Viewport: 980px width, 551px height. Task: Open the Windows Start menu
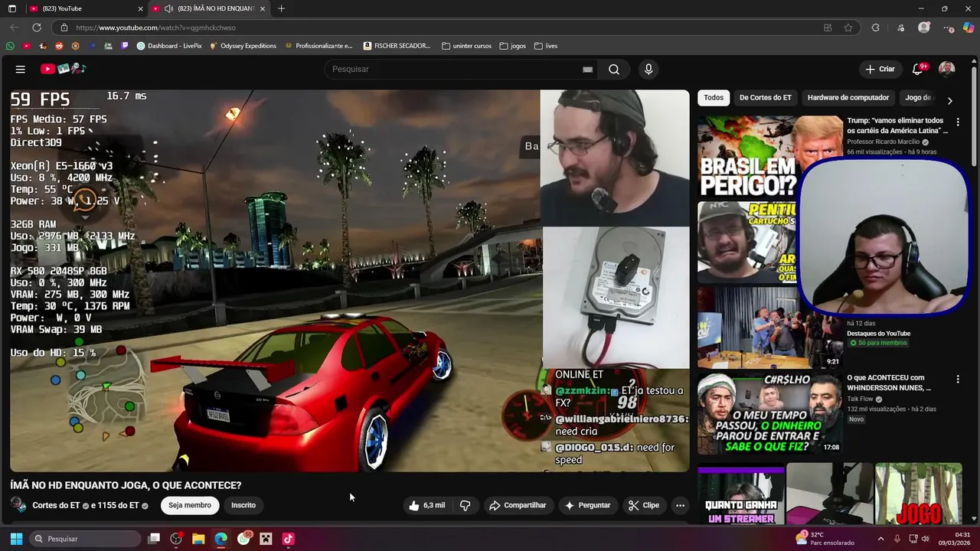point(16,539)
